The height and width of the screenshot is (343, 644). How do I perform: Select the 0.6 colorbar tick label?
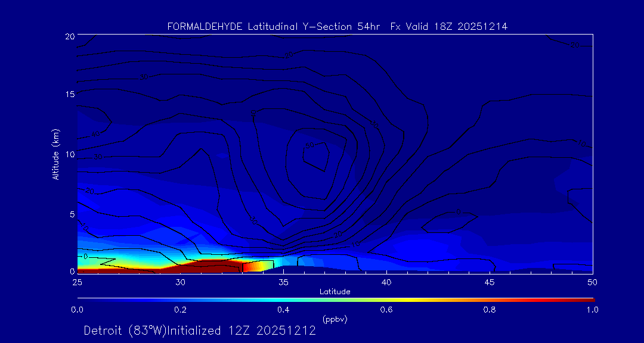point(386,310)
